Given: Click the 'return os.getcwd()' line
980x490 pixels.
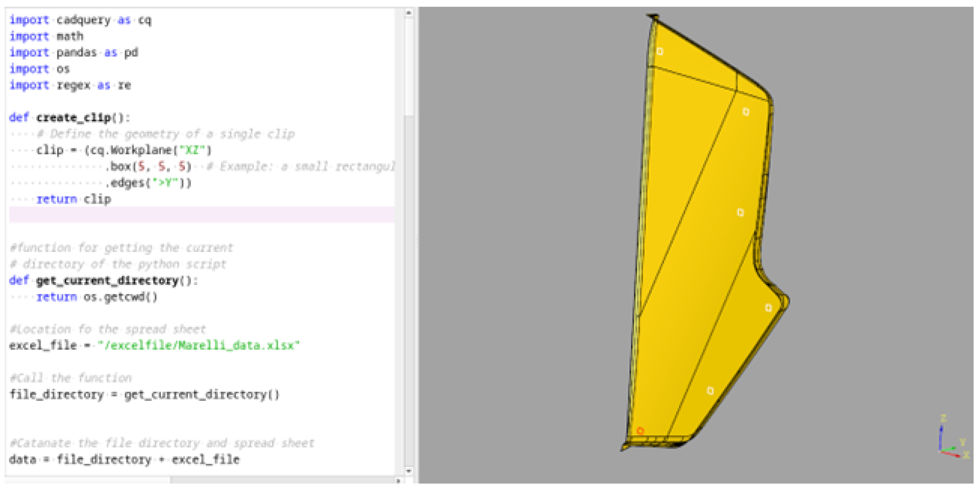Looking at the screenshot, I should coord(97,297).
